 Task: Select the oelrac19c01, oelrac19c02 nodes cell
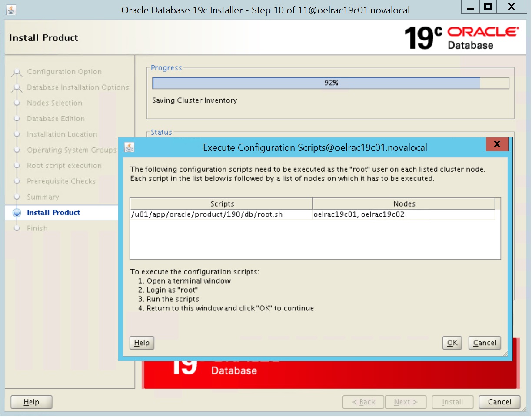click(404, 214)
